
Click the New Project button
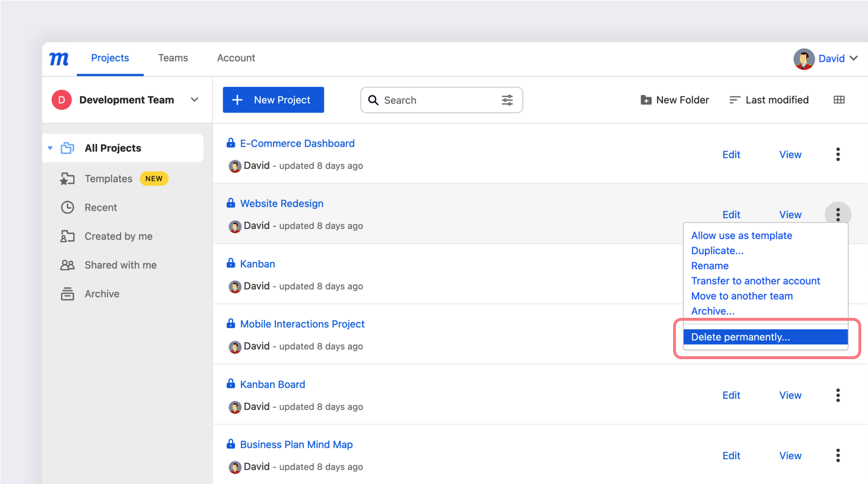click(273, 99)
